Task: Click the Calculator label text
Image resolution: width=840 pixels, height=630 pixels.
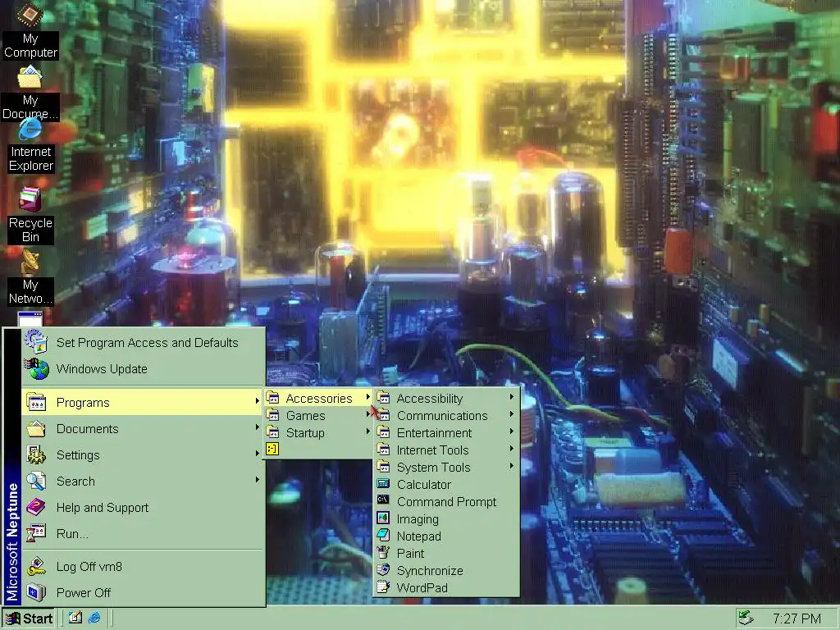Action: (424, 484)
